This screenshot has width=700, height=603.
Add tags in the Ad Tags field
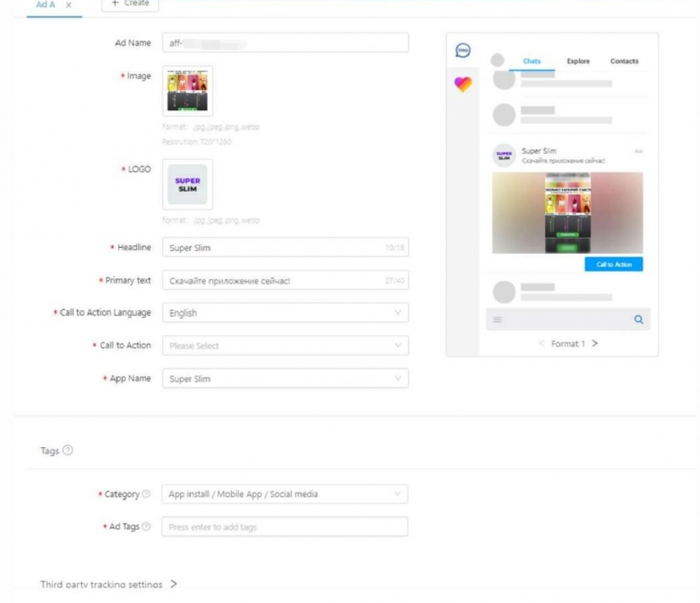point(285,527)
